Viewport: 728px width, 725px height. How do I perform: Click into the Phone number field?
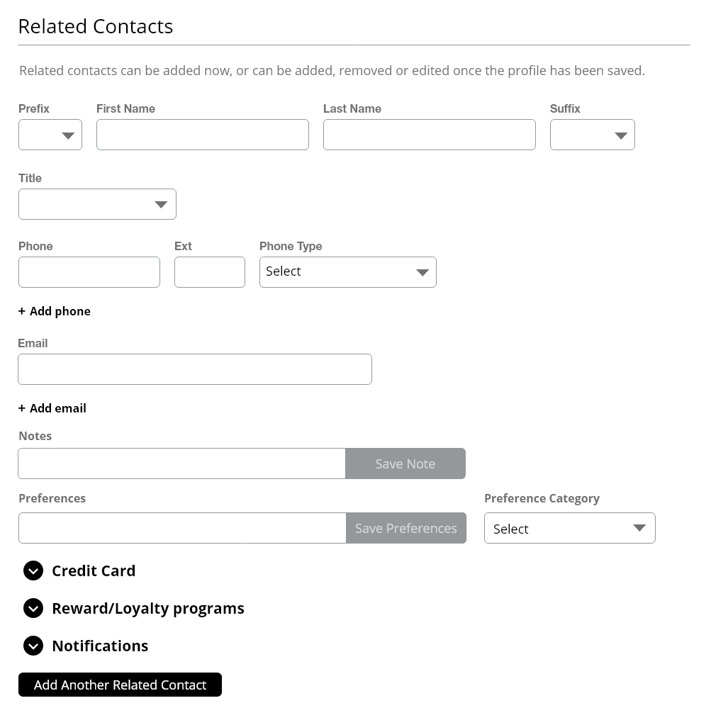pyautogui.click(x=89, y=273)
